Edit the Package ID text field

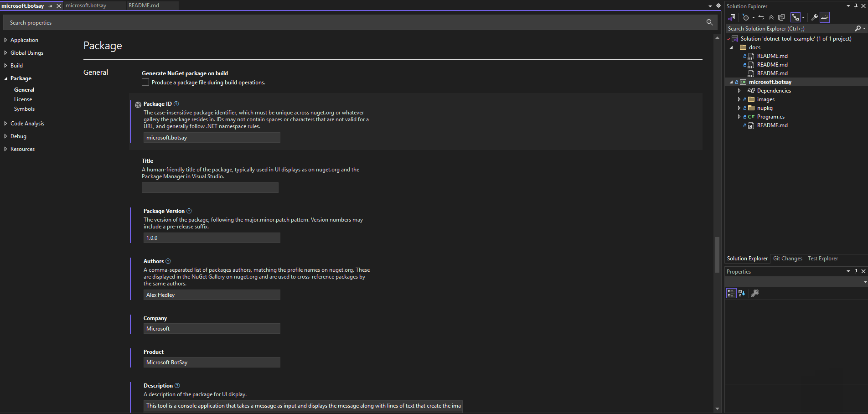(212, 138)
